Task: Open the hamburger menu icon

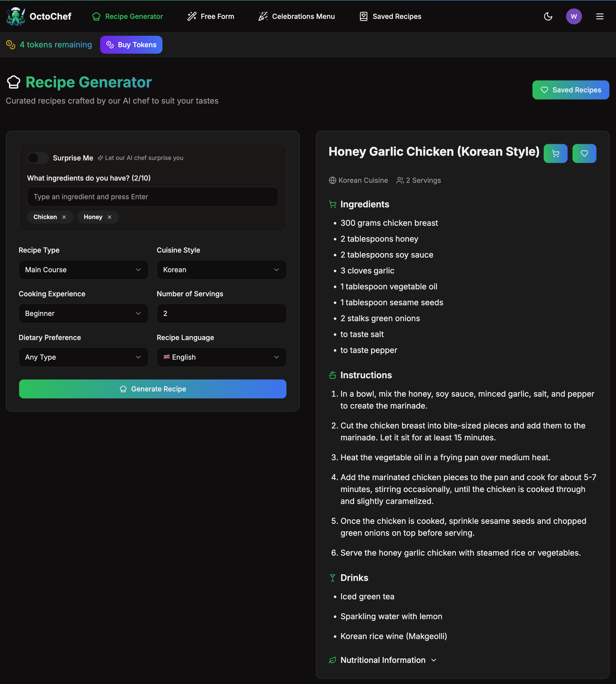Action: click(599, 16)
